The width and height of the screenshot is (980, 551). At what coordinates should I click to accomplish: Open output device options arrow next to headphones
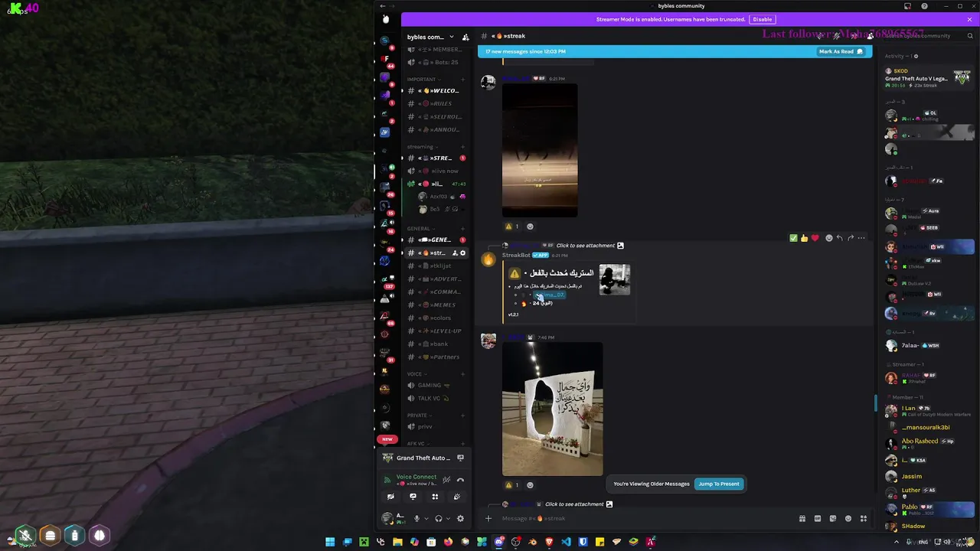point(448,518)
